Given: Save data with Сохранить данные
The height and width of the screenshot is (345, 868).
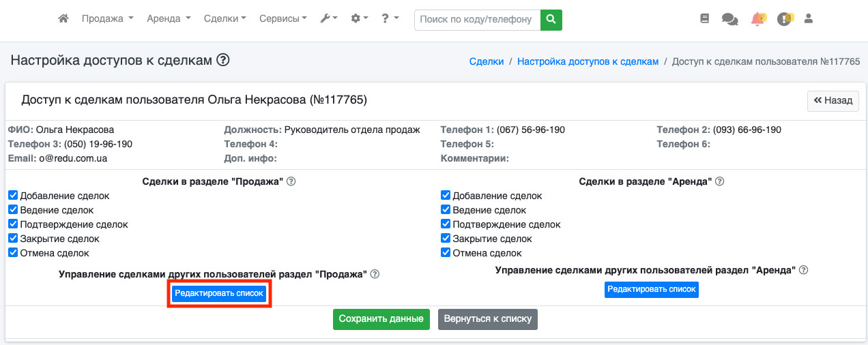Looking at the screenshot, I should [381, 319].
